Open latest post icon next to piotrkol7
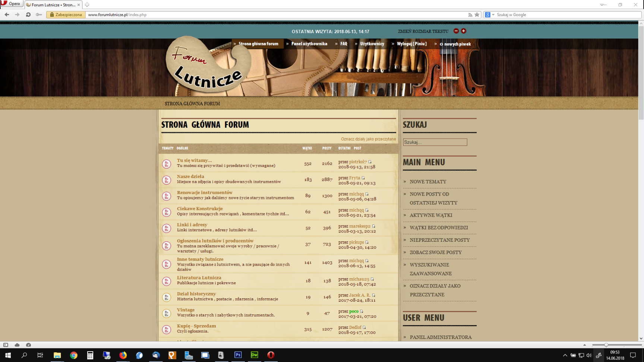The image size is (644, 362). [370, 162]
